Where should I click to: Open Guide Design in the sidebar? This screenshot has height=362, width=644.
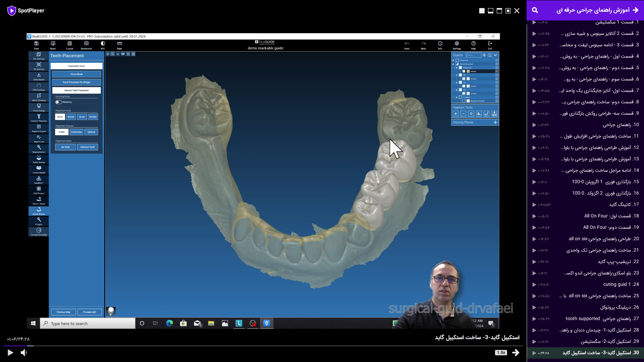pyautogui.click(x=39, y=159)
